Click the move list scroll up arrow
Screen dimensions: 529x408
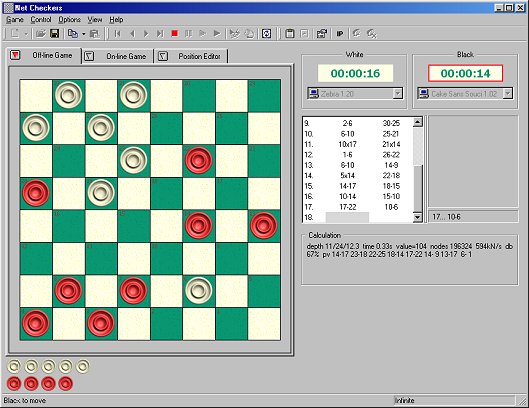[x=418, y=122]
